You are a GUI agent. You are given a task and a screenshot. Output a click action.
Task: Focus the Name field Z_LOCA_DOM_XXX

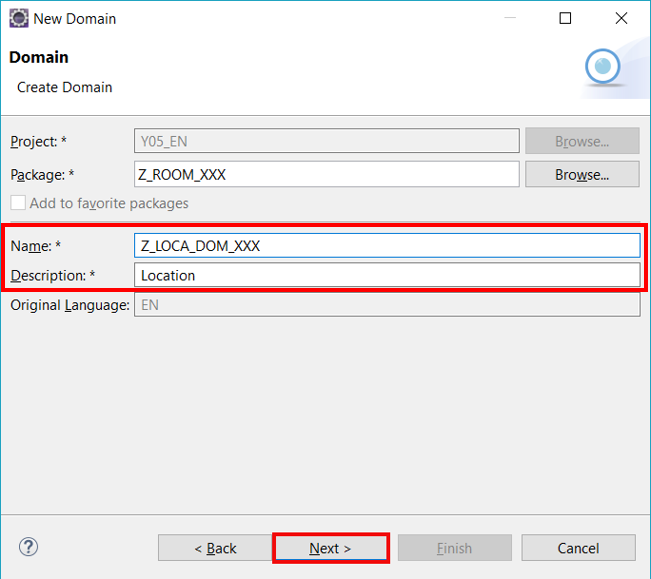387,246
